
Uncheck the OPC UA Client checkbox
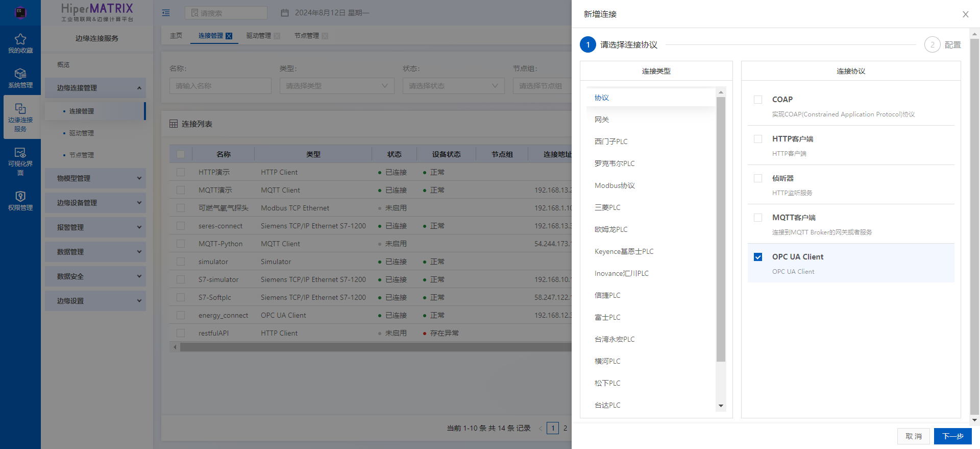click(x=758, y=257)
